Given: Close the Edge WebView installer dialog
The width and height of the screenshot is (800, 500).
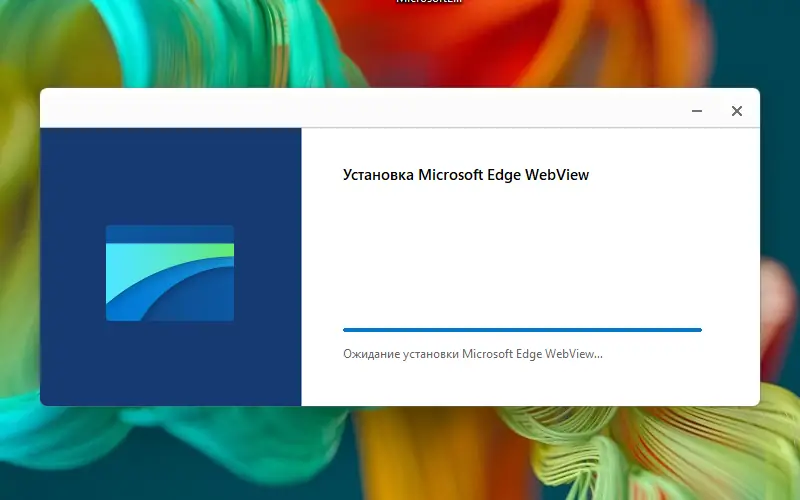Looking at the screenshot, I should pos(736,111).
